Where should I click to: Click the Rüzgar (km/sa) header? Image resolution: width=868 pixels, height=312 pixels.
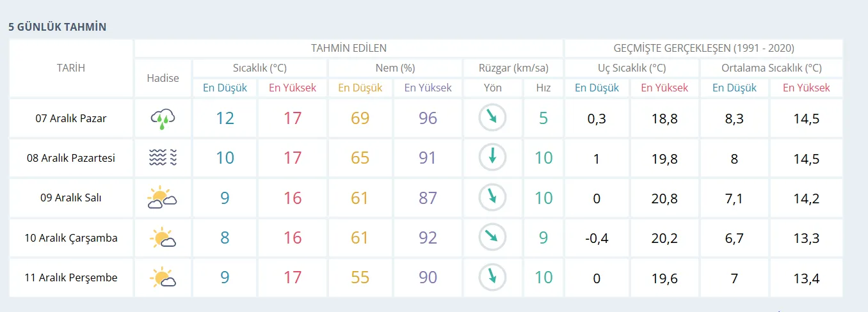coord(512,68)
